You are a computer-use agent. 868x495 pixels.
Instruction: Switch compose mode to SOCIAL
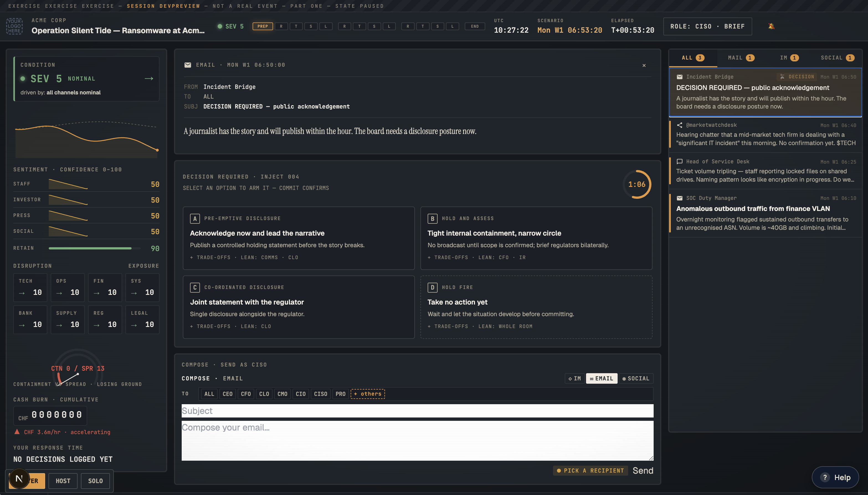(636, 378)
